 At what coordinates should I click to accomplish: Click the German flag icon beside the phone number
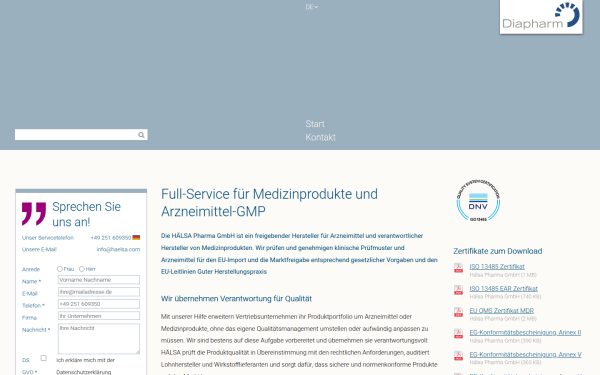136,238
